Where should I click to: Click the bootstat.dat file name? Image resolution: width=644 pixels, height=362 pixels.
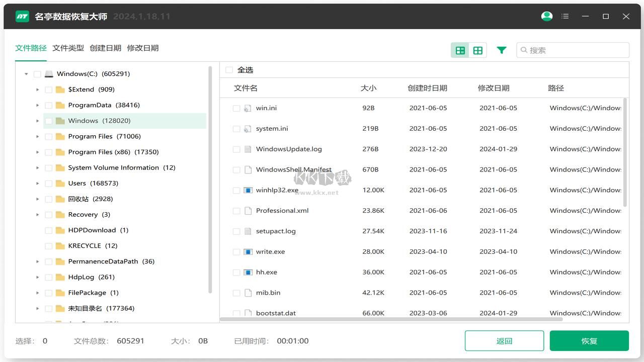[x=276, y=313]
